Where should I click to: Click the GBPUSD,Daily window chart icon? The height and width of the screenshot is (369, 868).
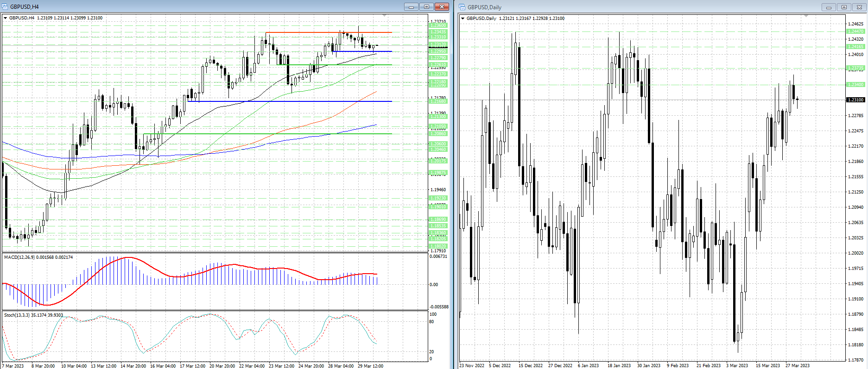(462, 7)
